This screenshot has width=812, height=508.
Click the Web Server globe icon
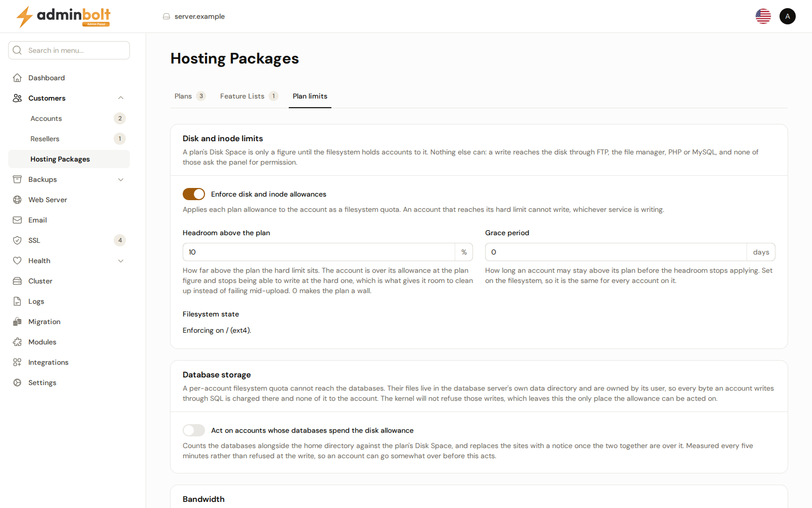17,200
